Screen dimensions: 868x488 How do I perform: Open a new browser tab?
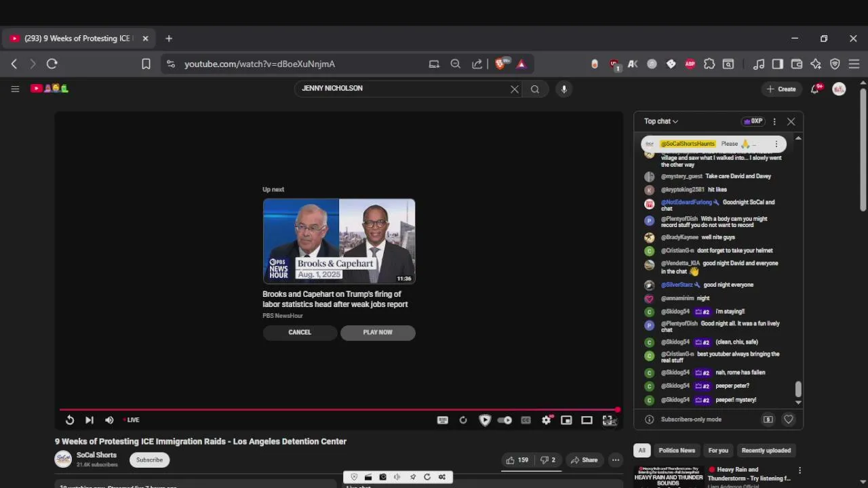(169, 39)
